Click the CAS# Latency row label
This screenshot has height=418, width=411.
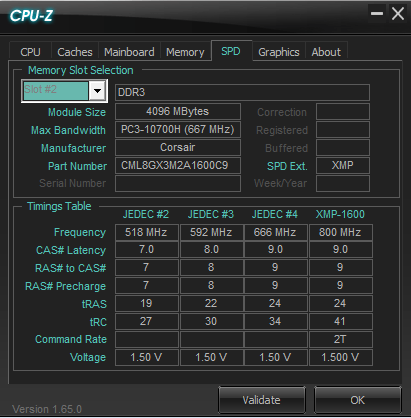click(71, 250)
